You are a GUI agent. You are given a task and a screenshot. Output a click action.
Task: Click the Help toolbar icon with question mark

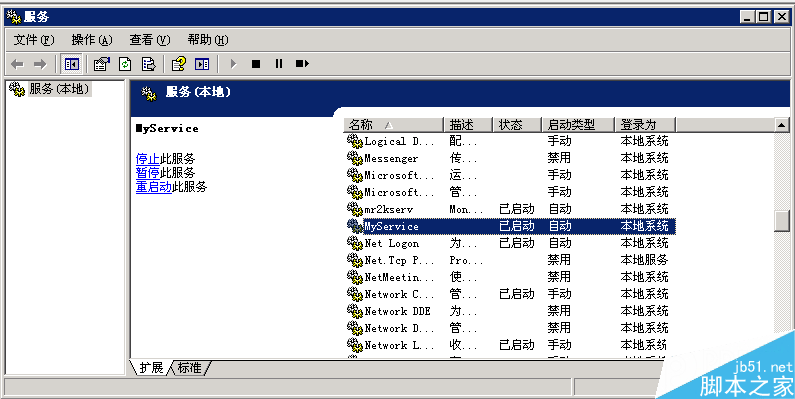pos(178,64)
